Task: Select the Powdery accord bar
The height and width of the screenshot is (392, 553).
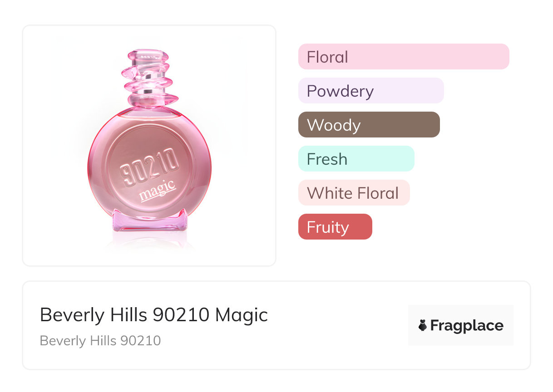Action: point(370,91)
